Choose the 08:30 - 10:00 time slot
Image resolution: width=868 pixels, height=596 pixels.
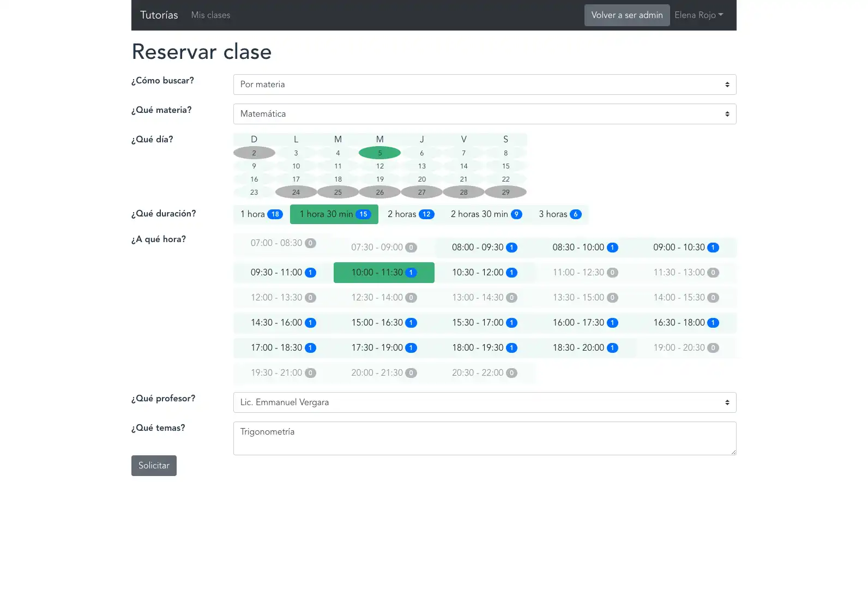click(x=586, y=248)
